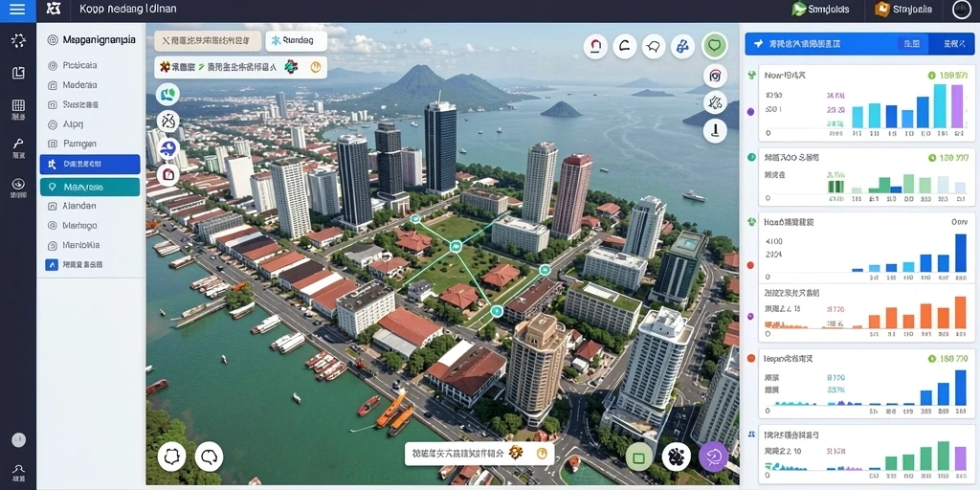Open the blue hamburger menu
Image resolution: width=980 pixels, height=490 pixels.
(17, 10)
